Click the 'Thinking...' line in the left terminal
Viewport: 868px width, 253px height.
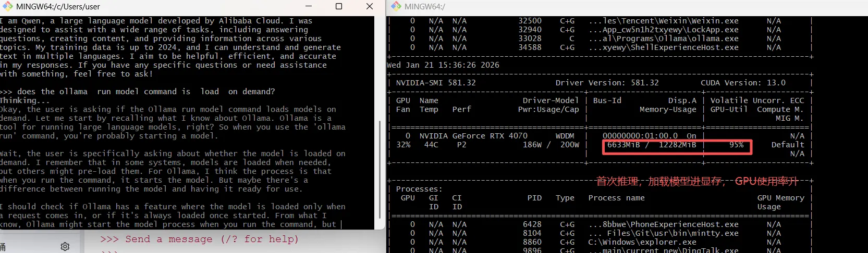[25, 100]
